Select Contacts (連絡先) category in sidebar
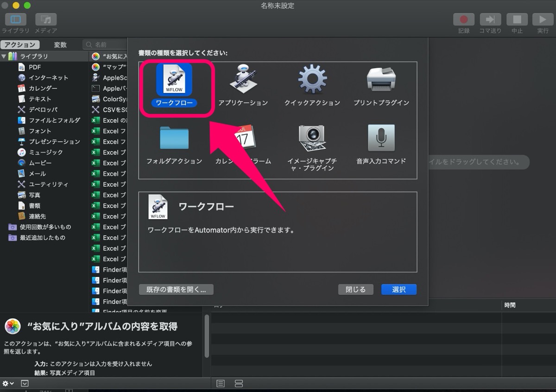 click(x=37, y=216)
